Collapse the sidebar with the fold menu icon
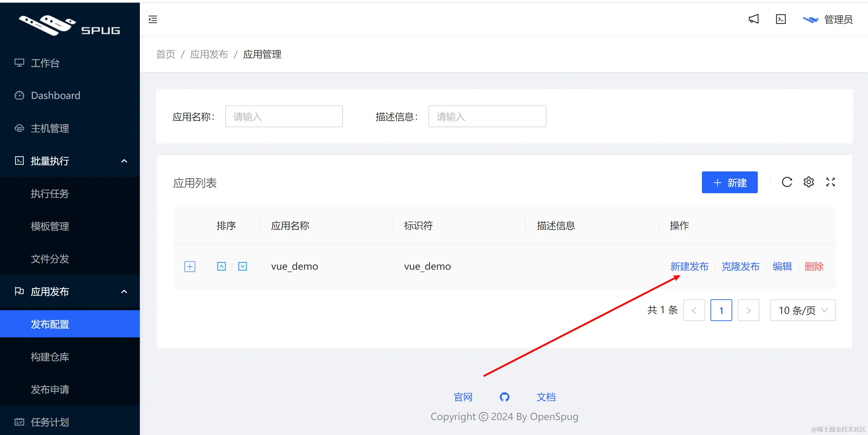 (153, 19)
